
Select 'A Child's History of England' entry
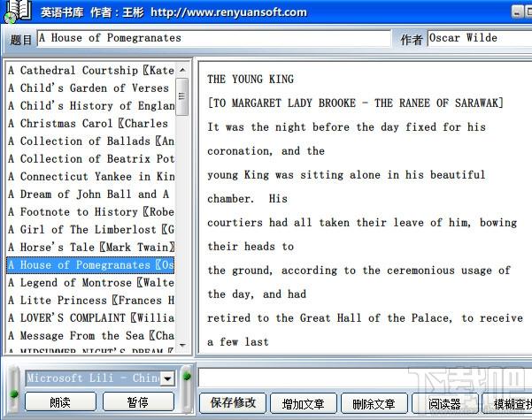coord(91,106)
